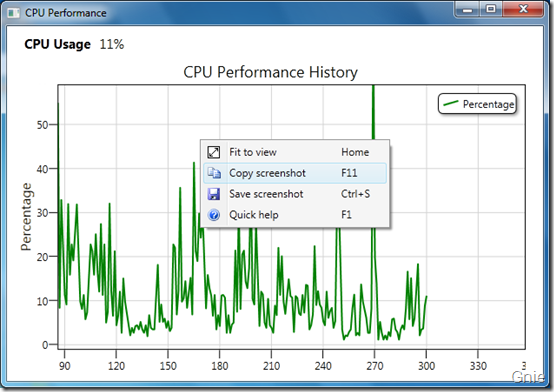The image size is (554, 392).
Task: Click the 300 tick label on the x-axis
Action: (x=426, y=366)
